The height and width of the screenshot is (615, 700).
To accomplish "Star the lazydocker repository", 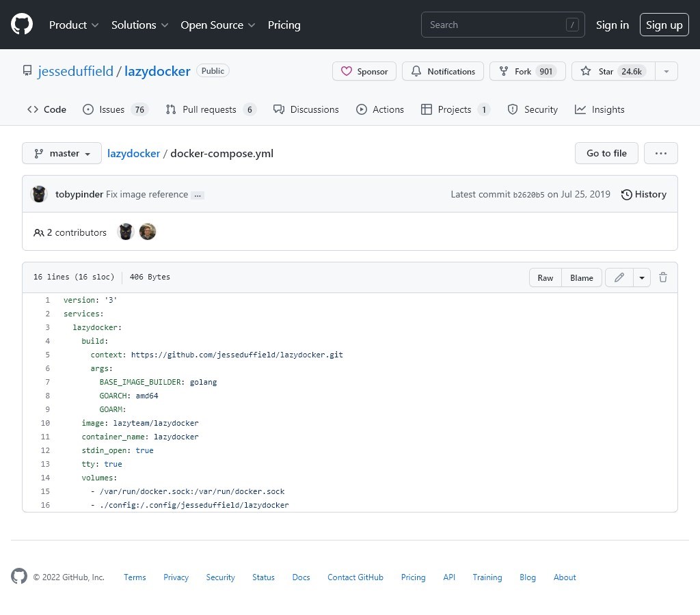I will pos(613,71).
